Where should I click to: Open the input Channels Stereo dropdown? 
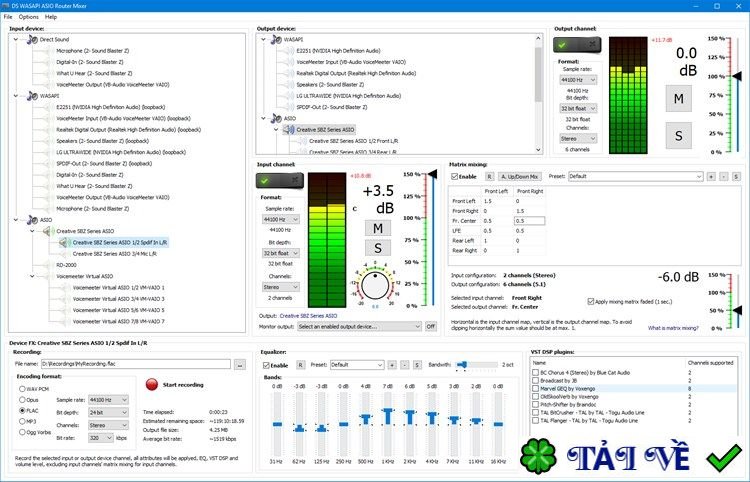pos(281,287)
